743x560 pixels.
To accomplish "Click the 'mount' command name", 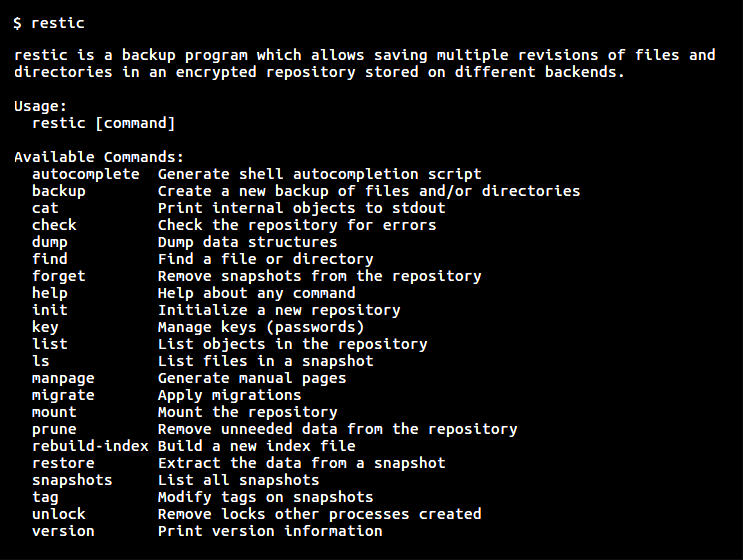I will [x=54, y=412].
